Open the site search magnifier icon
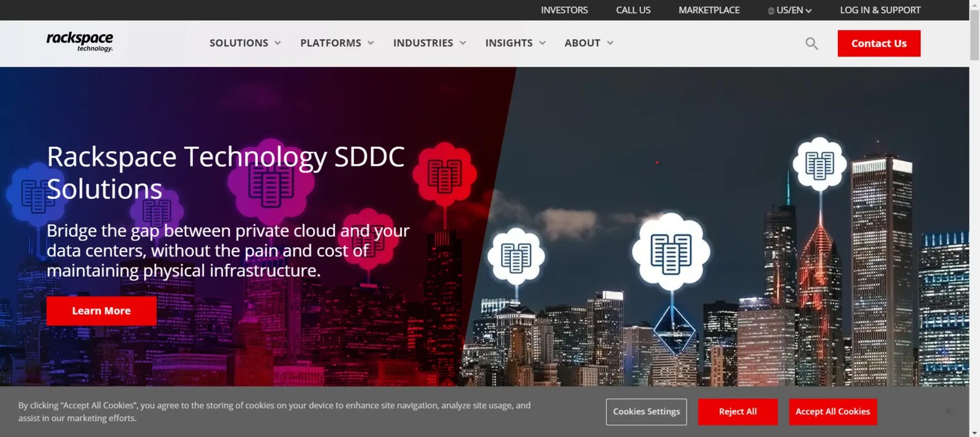Screen dimensions: 980x437 [812, 43]
